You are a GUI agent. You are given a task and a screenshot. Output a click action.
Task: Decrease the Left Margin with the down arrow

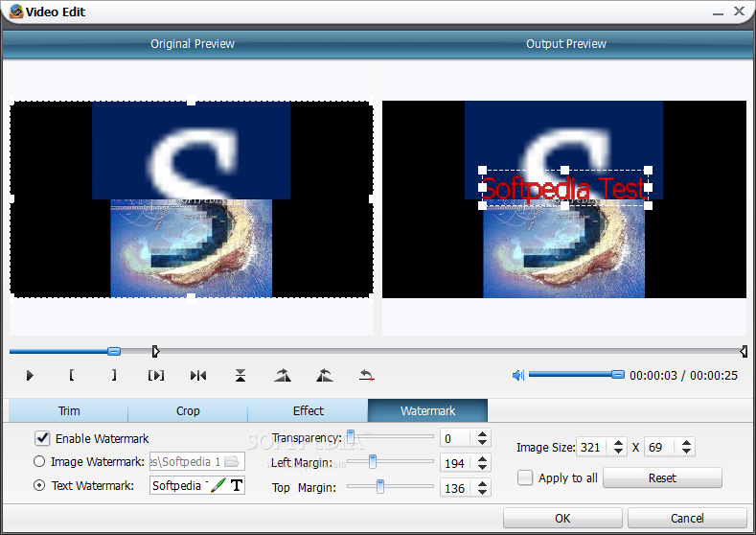point(482,467)
